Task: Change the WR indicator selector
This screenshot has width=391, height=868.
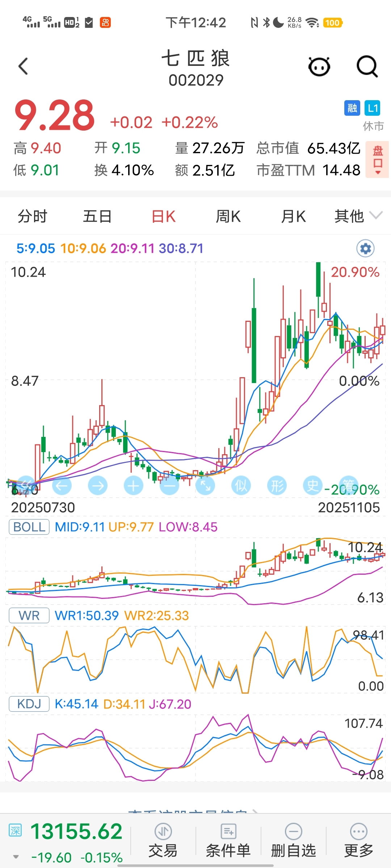Action: 29,616
